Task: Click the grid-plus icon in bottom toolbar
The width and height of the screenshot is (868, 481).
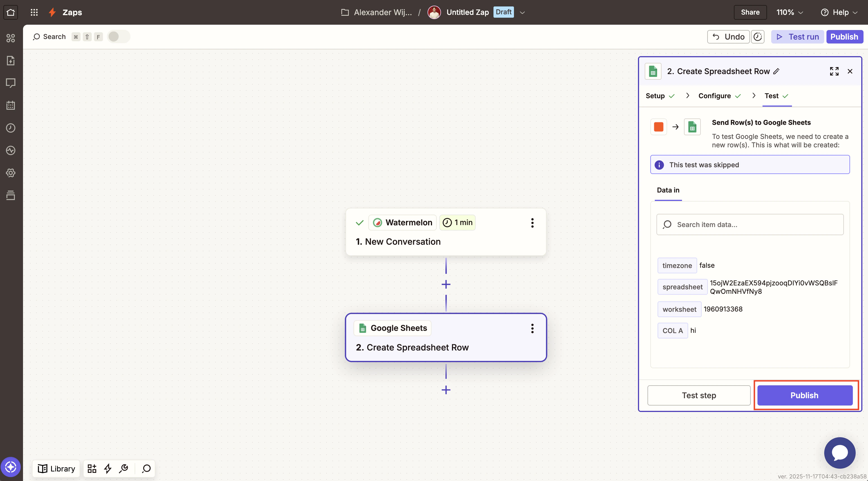Action: [x=92, y=469]
